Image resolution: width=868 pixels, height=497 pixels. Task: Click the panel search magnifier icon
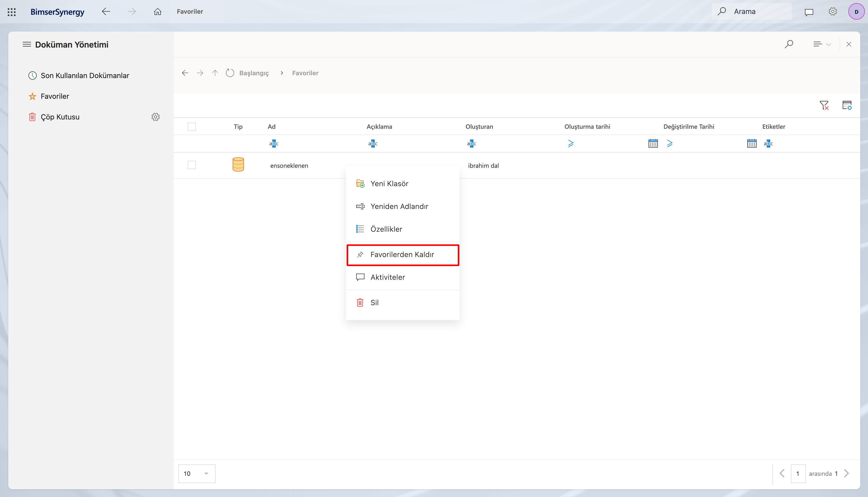pos(789,44)
